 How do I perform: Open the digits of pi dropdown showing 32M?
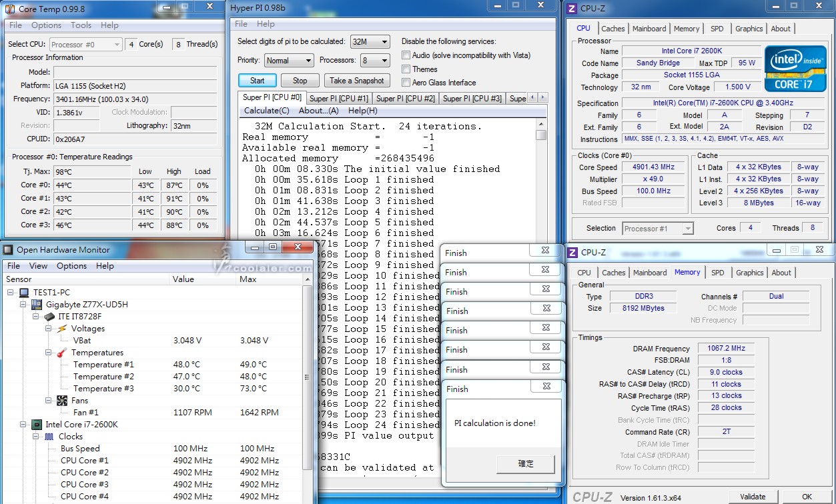[x=370, y=41]
